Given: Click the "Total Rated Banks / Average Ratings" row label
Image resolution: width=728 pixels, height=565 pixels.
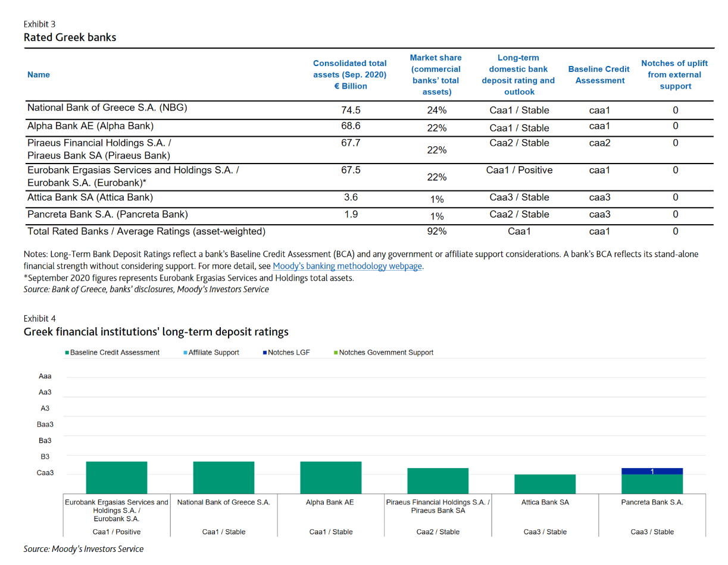Looking at the screenshot, I should [x=146, y=231].
